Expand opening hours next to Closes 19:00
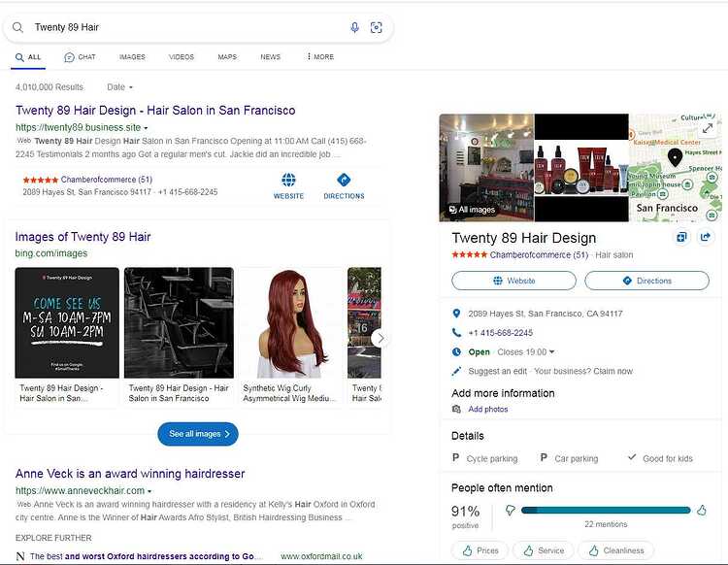 pyautogui.click(x=551, y=351)
